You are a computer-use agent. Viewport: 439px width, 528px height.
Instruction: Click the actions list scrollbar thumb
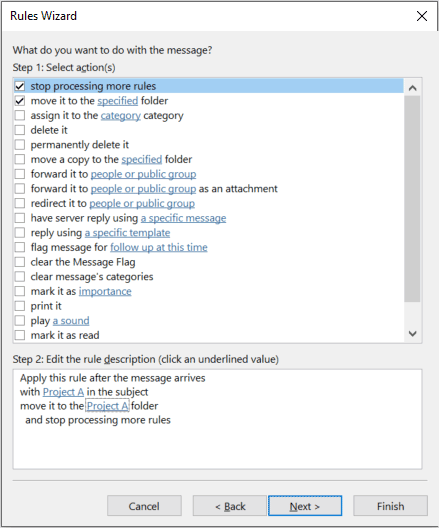[412, 199]
